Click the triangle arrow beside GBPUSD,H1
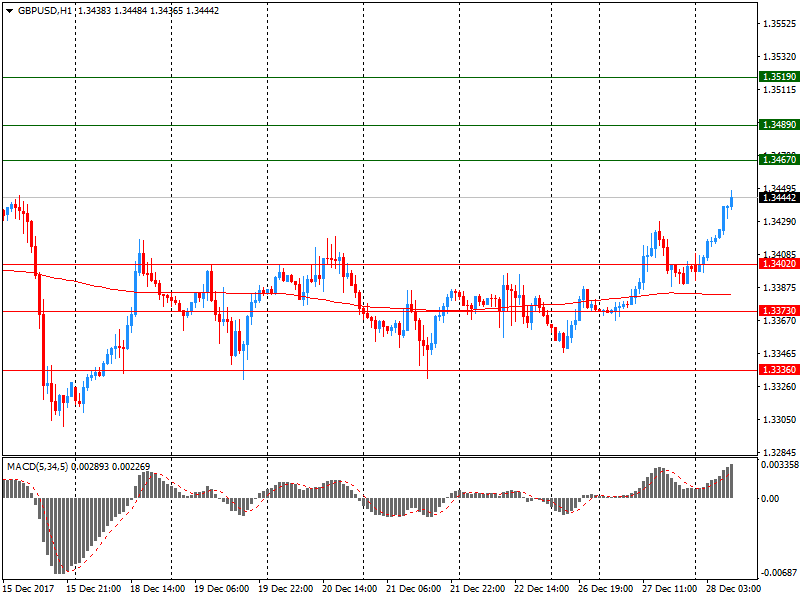 [x=9, y=10]
